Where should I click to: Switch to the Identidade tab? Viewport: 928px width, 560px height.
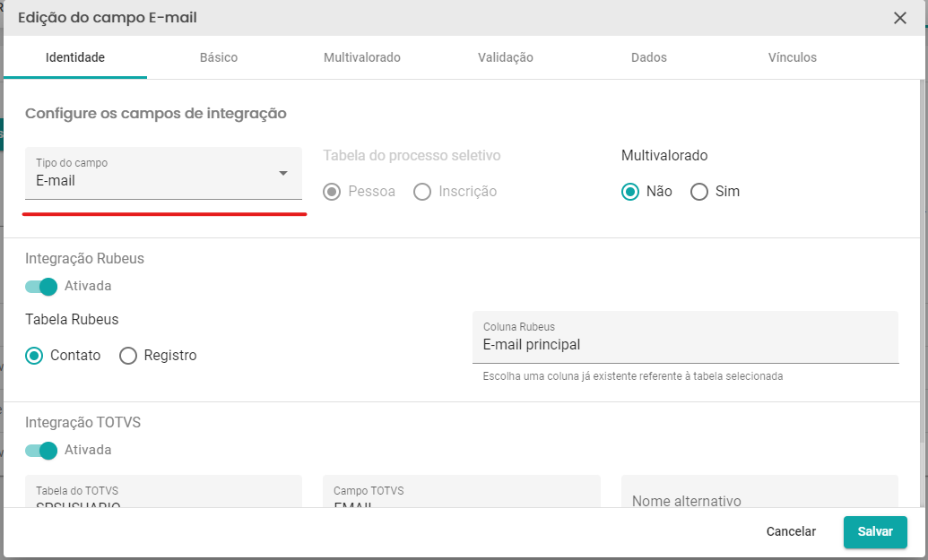[75, 57]
